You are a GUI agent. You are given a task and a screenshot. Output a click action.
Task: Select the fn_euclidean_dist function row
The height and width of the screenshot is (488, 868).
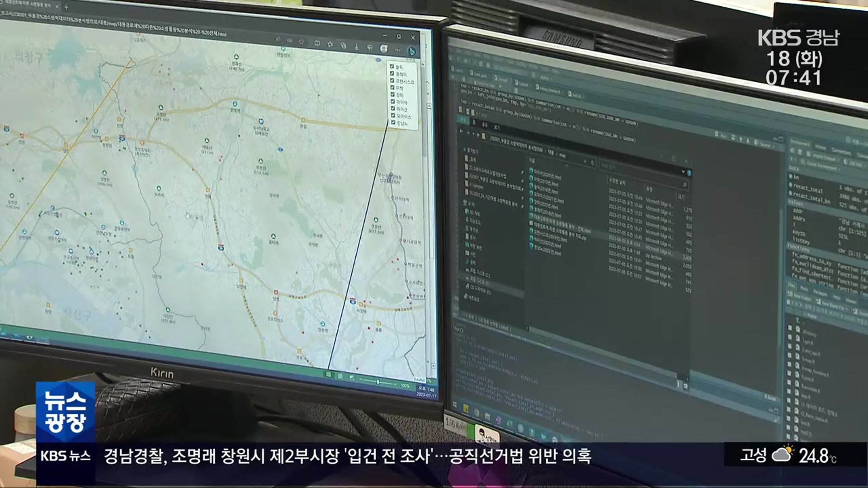point(829,271)
